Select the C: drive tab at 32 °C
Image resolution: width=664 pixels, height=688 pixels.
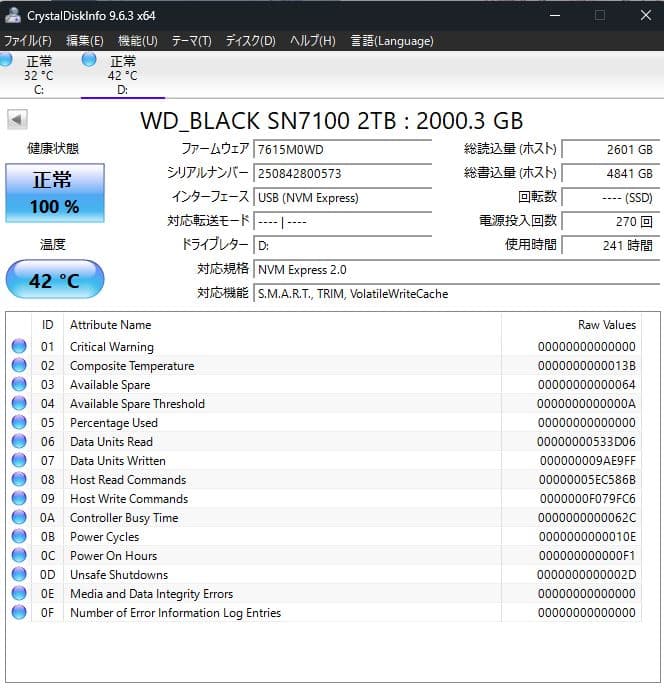coord(39,75)
